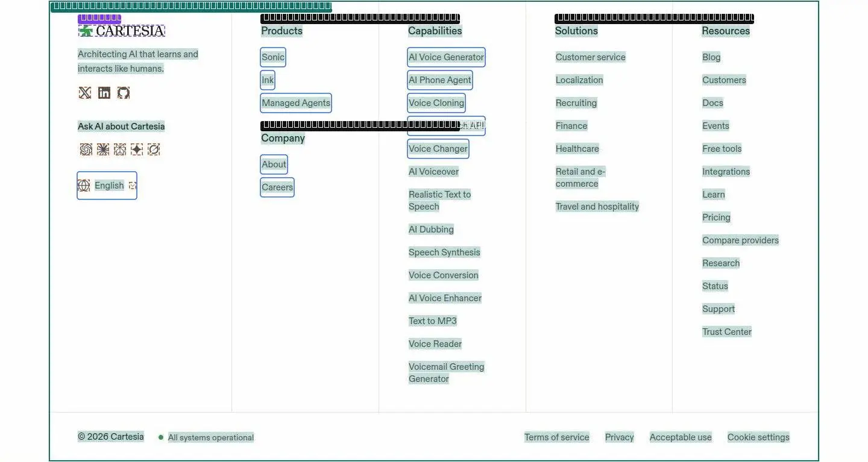868x462 pixels.
Task: Open Cartesia's X (Twitter) profile icon
Action: point(85,93)
